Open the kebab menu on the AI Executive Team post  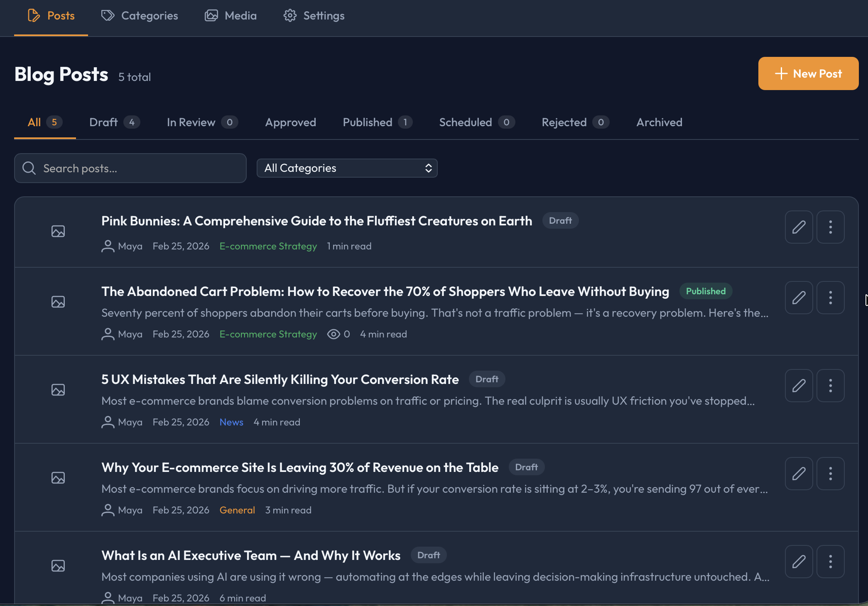click(x=830, y=562)
